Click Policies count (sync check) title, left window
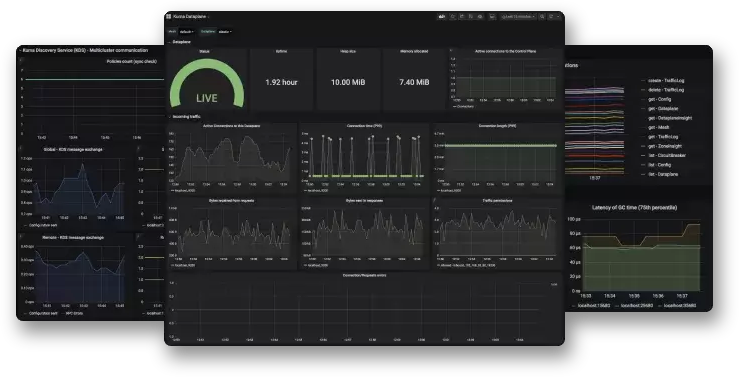Screen dimensions: 739x377 pos(131,61)
